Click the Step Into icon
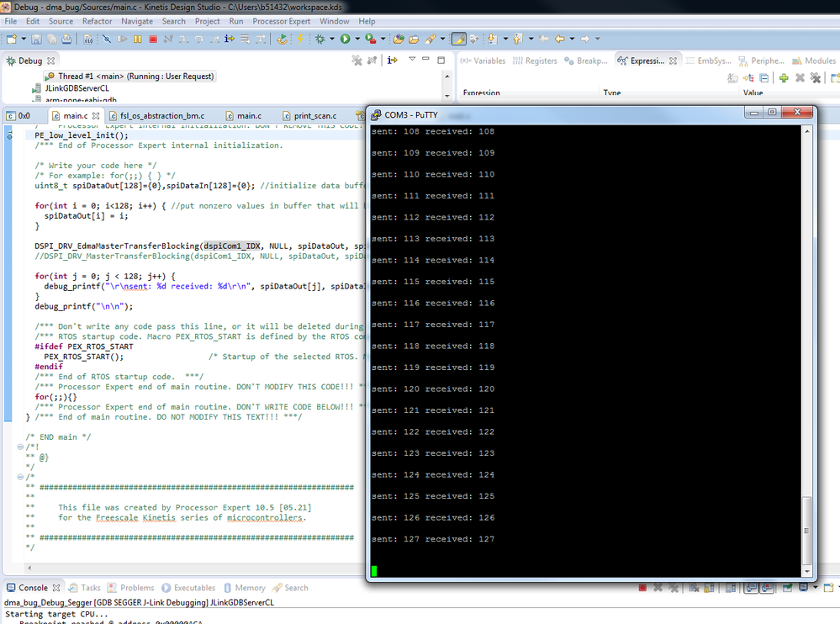The image size is (840, 624). pos(183,39)
